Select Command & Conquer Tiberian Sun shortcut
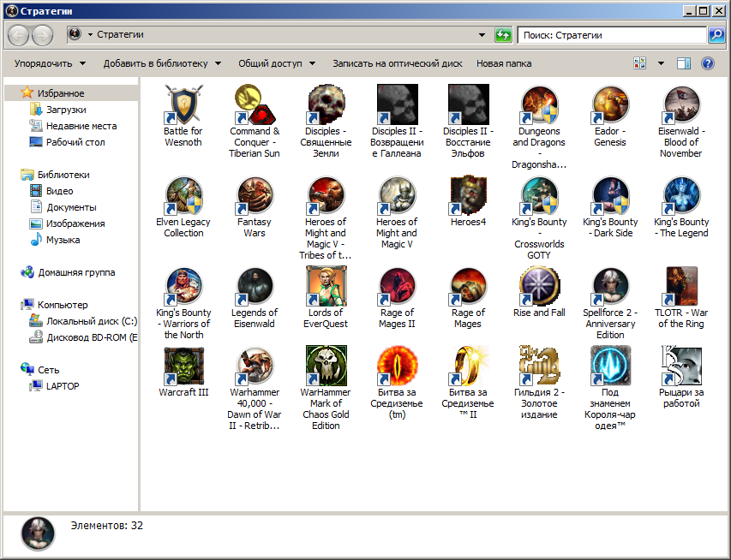Viewport: 731px width, 560px height. pos(255,121)
